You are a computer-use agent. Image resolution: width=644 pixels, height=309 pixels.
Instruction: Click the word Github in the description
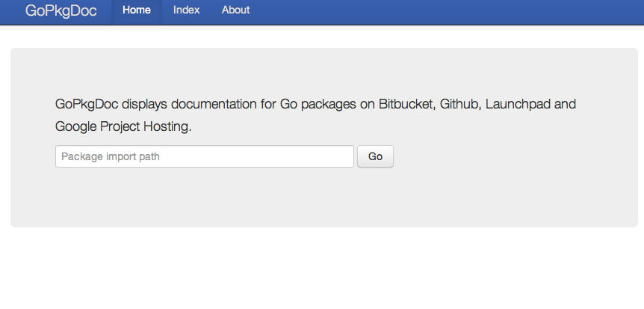click(x=459, y=104)
